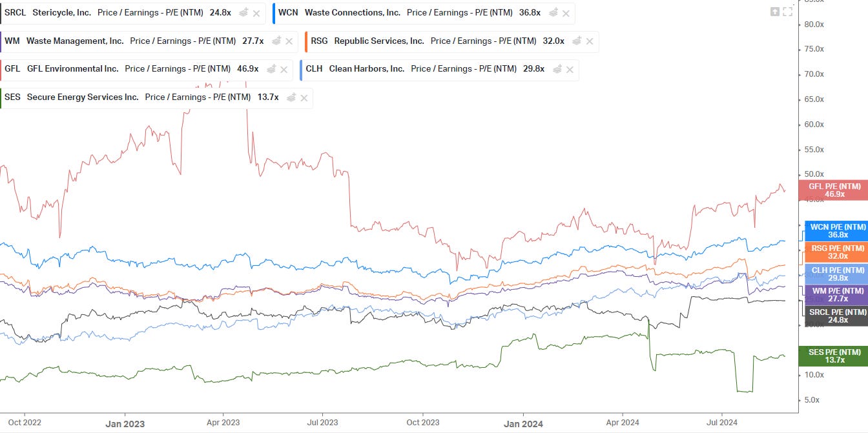Click the WCN blue color bar in legend
Image resolution: width=868 pixels, height=433 pixels.
point(274,13)
